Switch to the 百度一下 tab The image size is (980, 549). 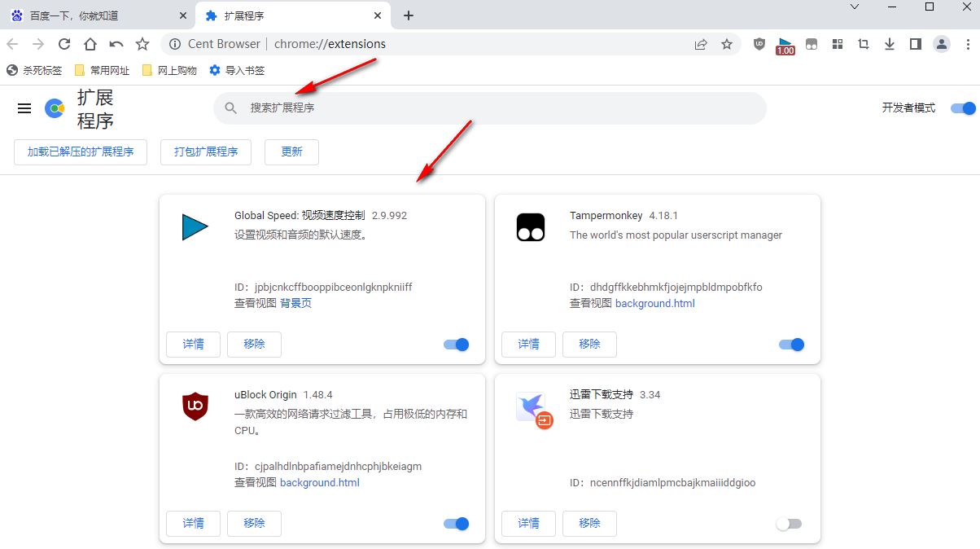tap(90, 15)
